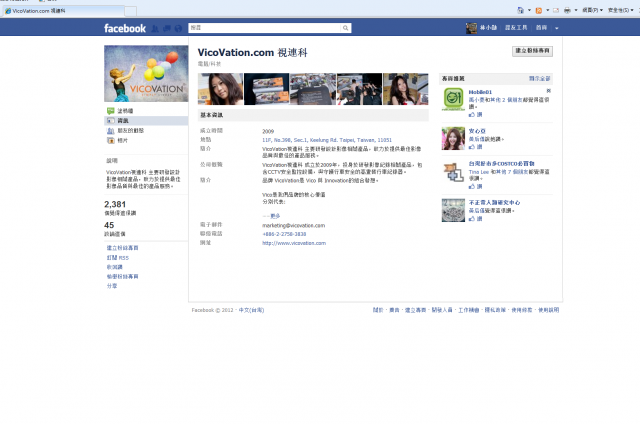Click the smiling woman recommended page thumbnail
This screenshot has height=424, width=640.
point(453,138)
